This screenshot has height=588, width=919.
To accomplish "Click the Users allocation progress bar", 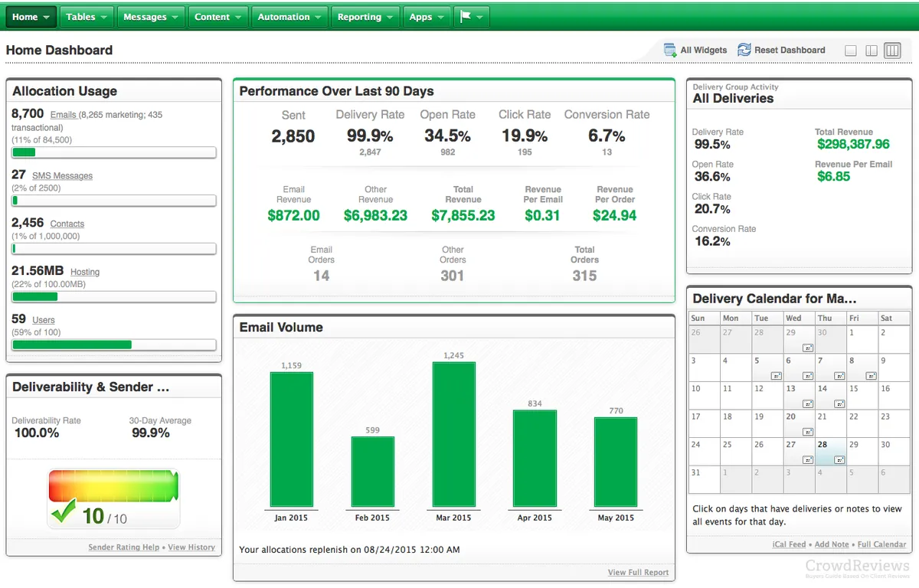I will [x=114, y=345].
